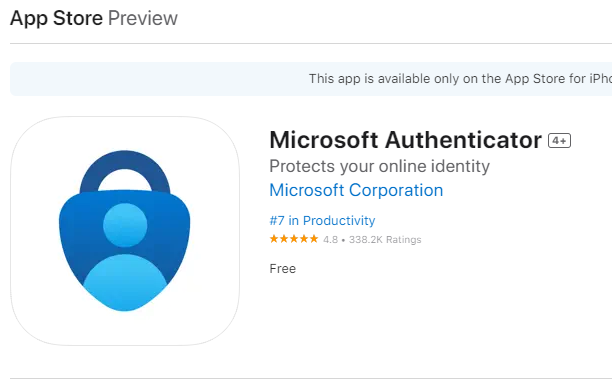Image resolution: width=612 pixels, height=385 pixels.
Task: Click the availability banner message text
Action: click(461, 79)
